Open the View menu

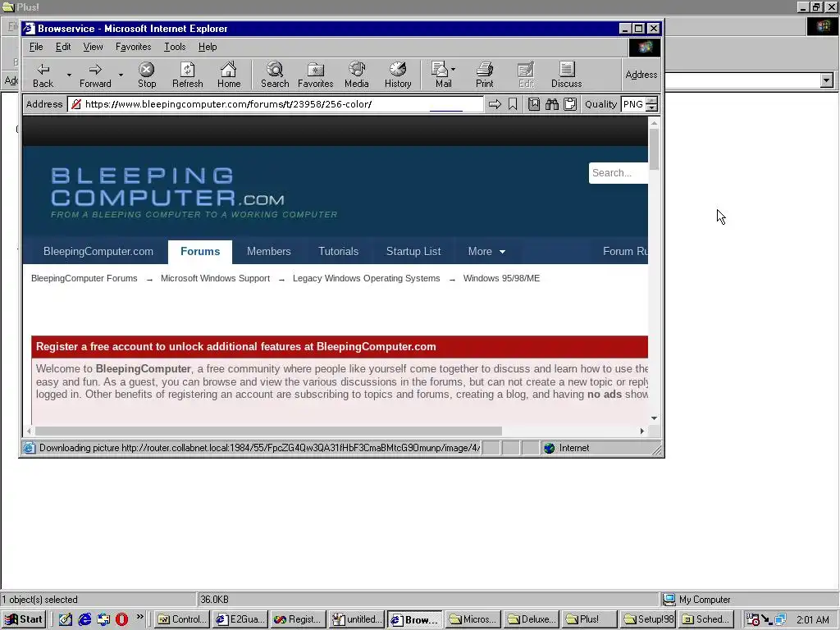point(93,47)
